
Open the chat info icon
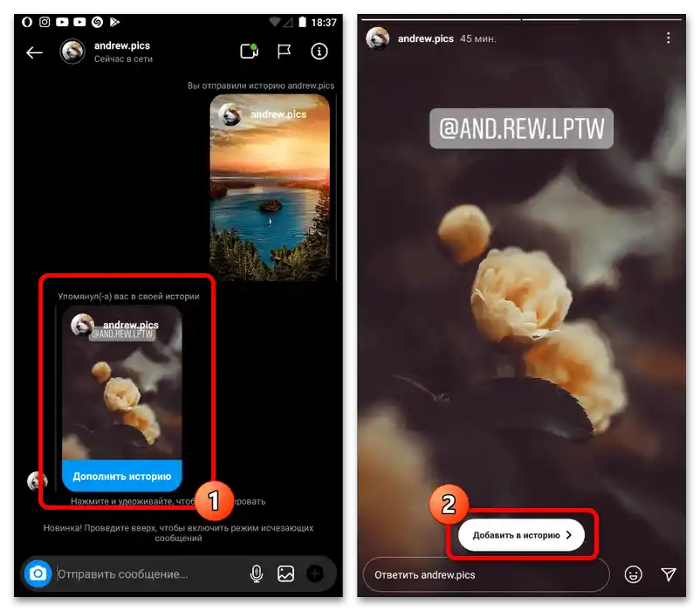(x=319, y=51)
